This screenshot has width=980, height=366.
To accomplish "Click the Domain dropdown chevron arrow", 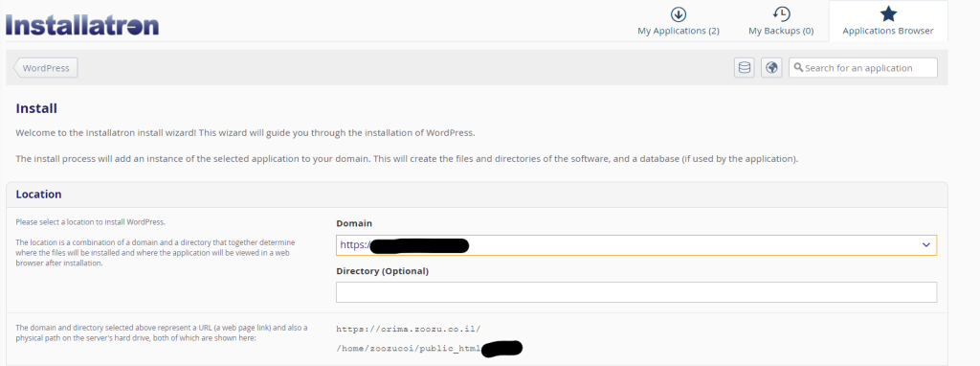I will coord(926,245).
